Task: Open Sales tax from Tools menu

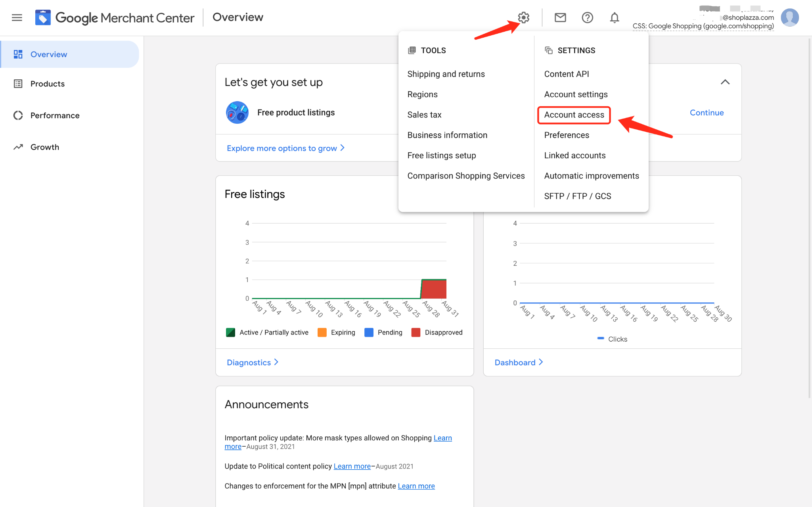Action: 424,115
